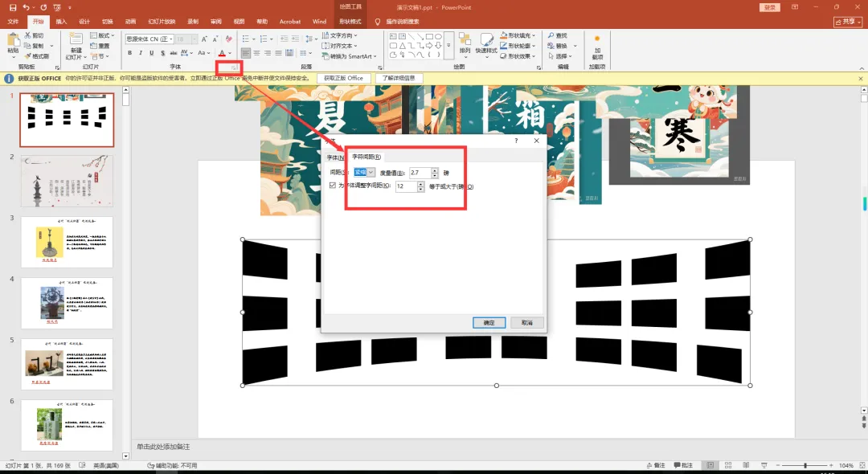Toggle Notes (备注) pane
868x474 pixels.
655,465
